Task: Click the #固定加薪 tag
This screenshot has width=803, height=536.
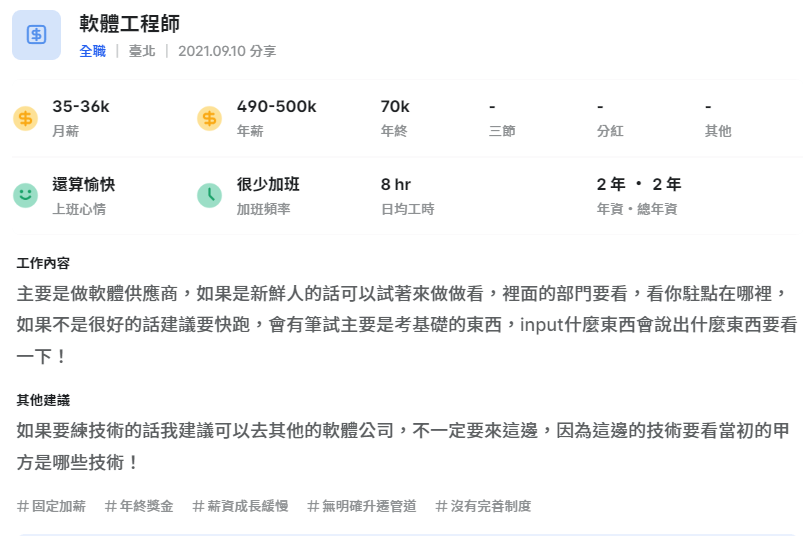Action: tap(51, 506)
